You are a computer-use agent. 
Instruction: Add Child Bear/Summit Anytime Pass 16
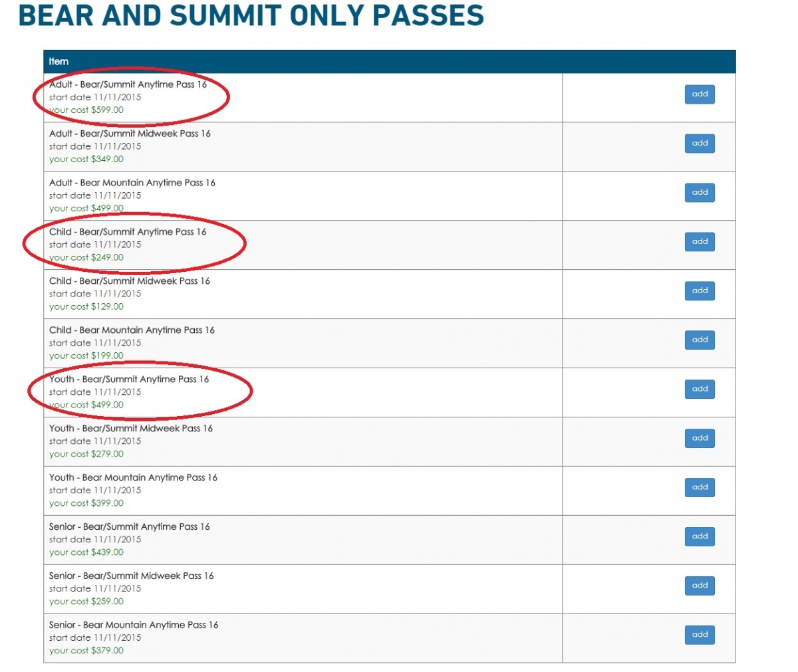point(700,242)
